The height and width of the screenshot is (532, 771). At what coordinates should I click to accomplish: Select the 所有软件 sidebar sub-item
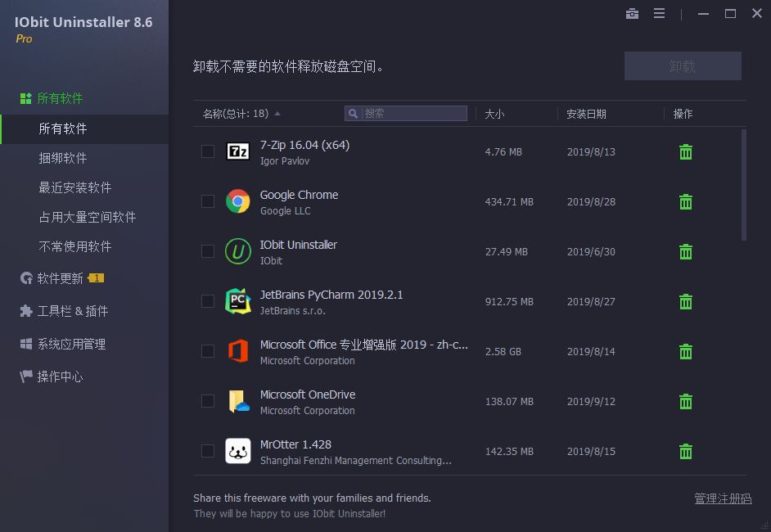[84, 128]
